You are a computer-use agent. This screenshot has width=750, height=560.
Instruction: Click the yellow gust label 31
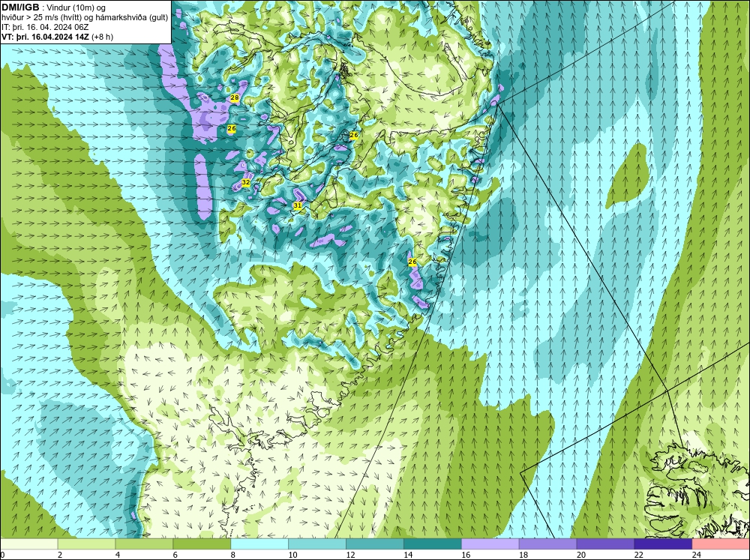pos(298,205)
